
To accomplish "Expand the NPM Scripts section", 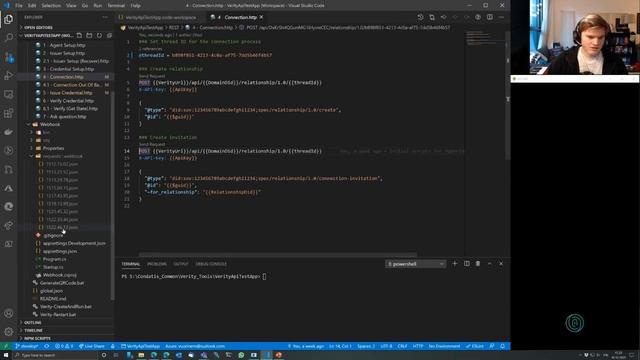I will tap(37, 338).
